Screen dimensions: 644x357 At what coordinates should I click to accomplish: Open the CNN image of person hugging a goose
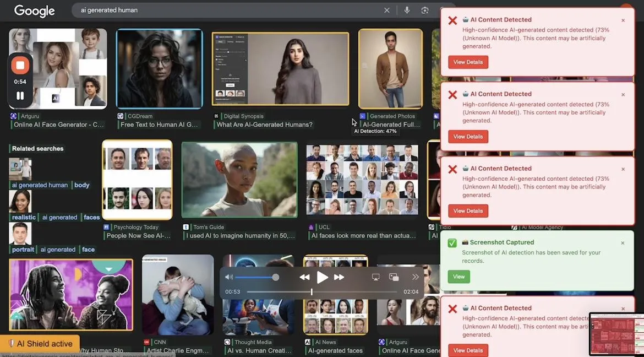pyautogui.click(x=178, y=295)
